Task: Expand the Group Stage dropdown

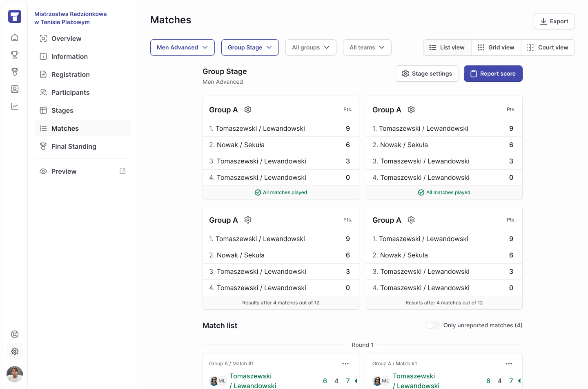Action: click(x=250, y=47)
